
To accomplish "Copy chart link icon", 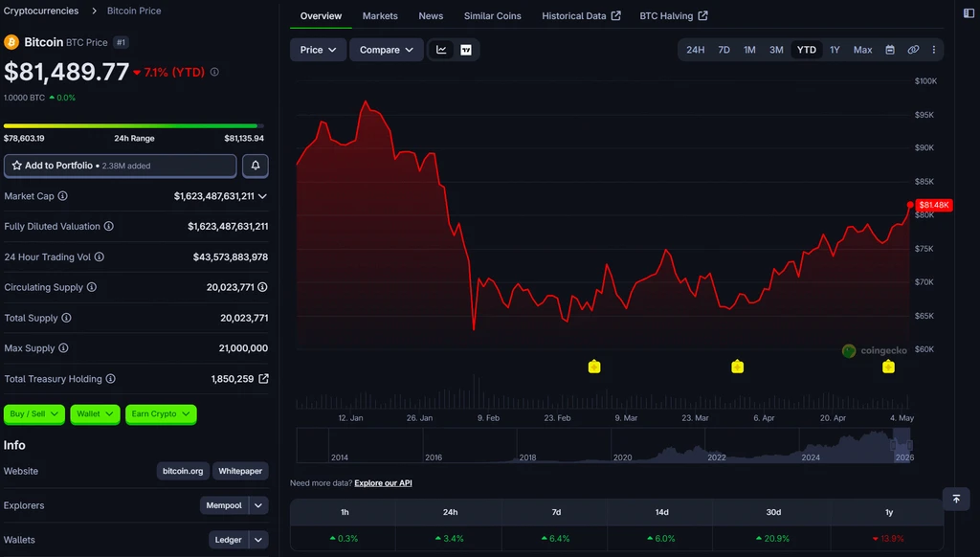I will click(x=913, y=50).
